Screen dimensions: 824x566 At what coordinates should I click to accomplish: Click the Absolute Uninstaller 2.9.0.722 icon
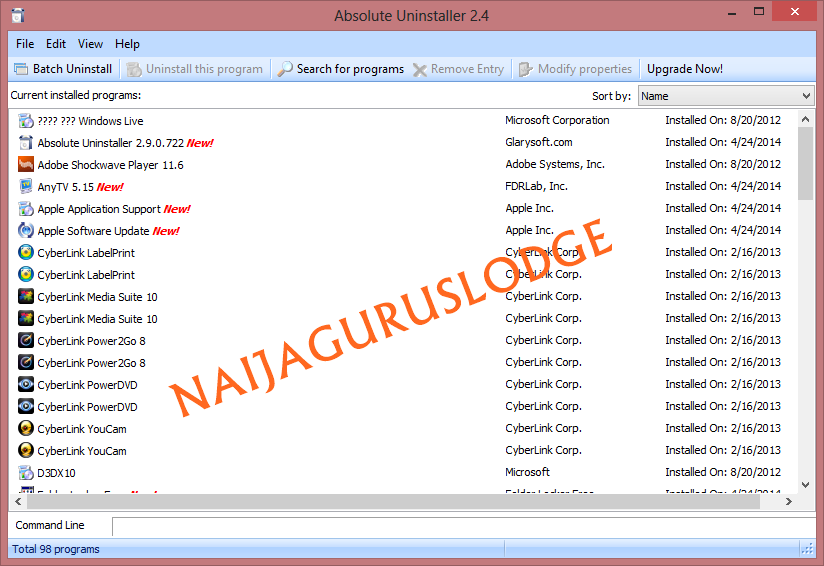click(x=26, y=143)
